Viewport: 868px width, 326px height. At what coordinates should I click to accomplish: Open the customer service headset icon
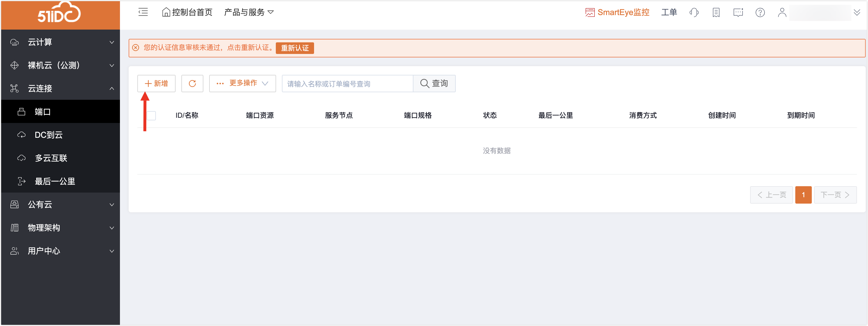[694, 12]
